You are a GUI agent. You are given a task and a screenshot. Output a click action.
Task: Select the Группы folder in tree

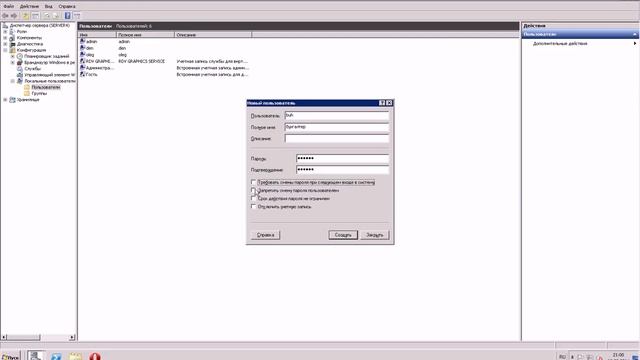pos(39,93)
